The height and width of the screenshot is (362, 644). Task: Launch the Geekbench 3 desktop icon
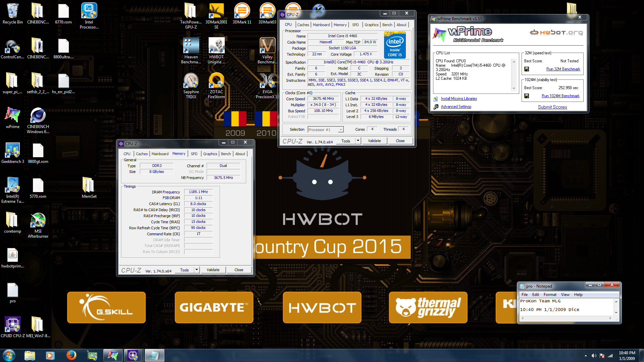[12, 153]
